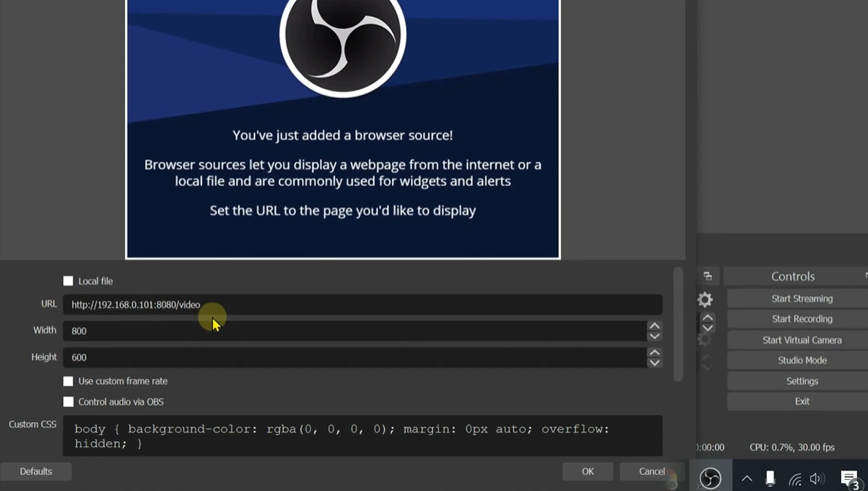Confirm with the OK button
This screenshot has width=868, height=491.
coord(588,472)
